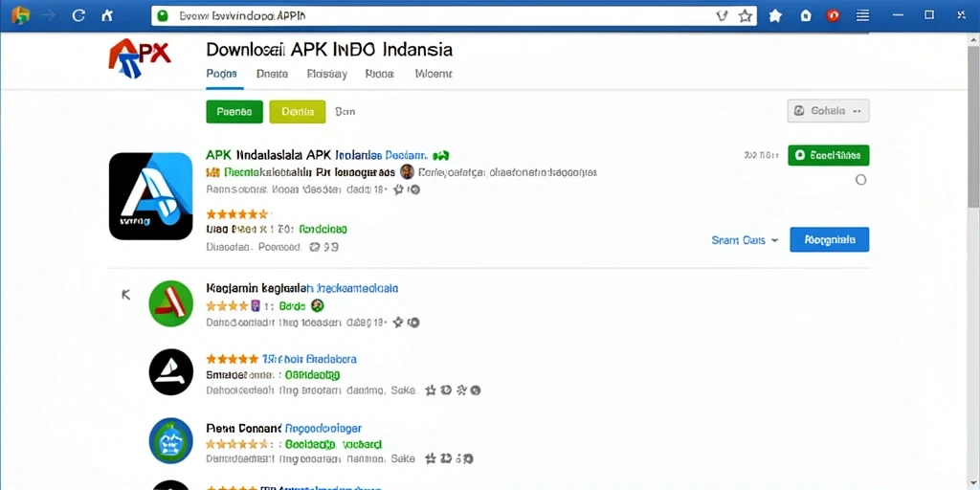Click the green lock icon in address bar
The image size is (980, 490).
[x=163, y=15]
